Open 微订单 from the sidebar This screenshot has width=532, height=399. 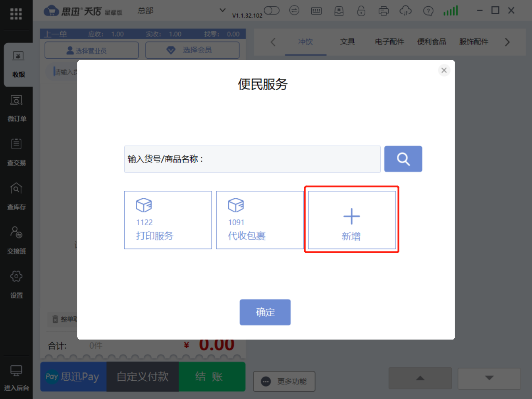coord(16,108)
